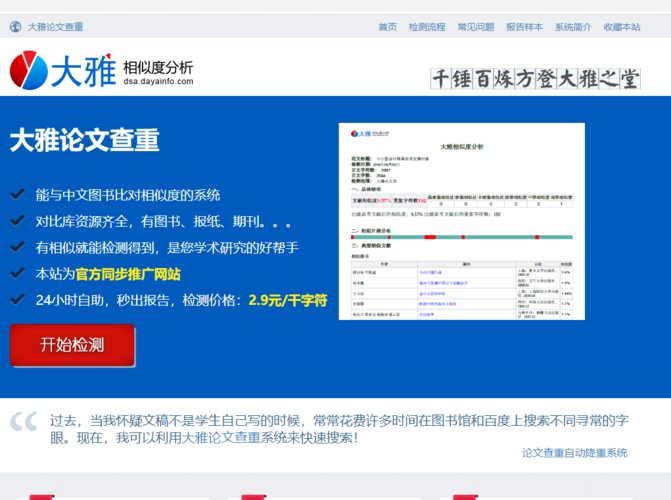Click the 大雅论文查重 headline
This screenshot has width=671, height=500.
tap(85, 140)
